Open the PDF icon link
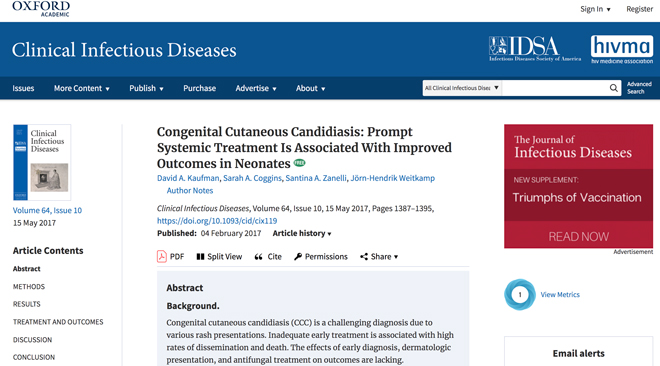Viewport: 660px width, 366px height. 162,256
